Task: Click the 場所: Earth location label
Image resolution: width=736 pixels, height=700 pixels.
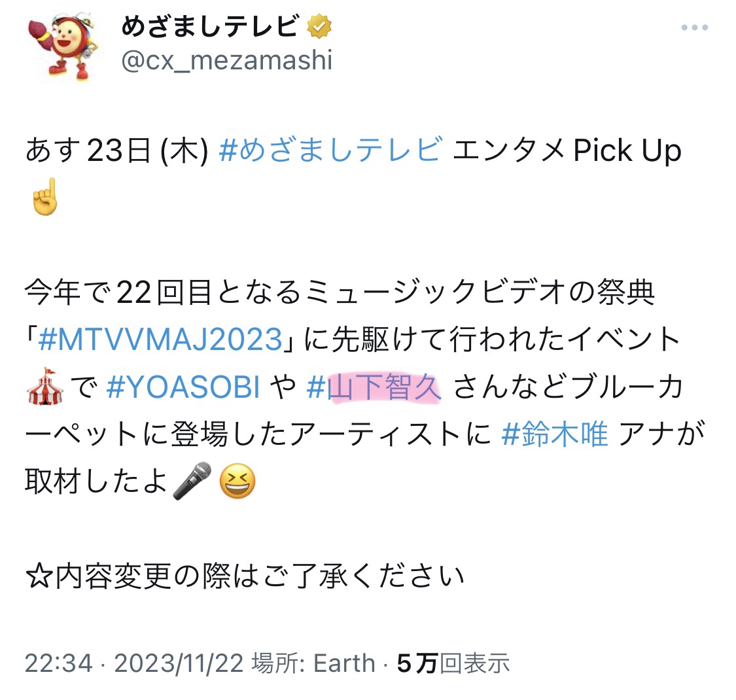Action: coord(313,663)
